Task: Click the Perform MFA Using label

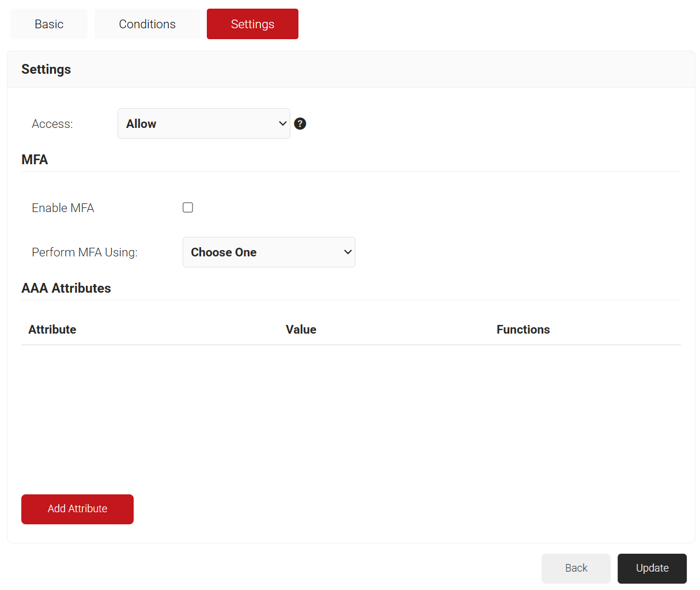Action: tap(85, 252)
